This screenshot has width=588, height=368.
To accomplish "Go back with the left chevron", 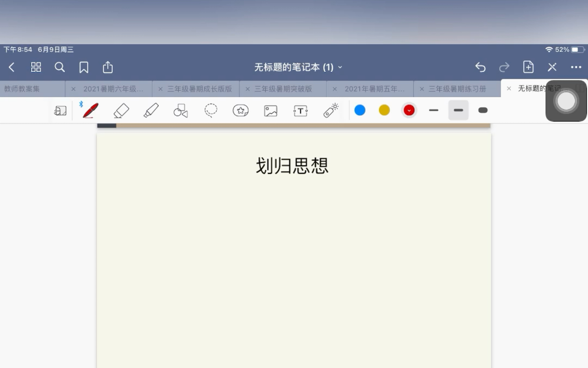I will pyautogui.click(x=12, y=67).
